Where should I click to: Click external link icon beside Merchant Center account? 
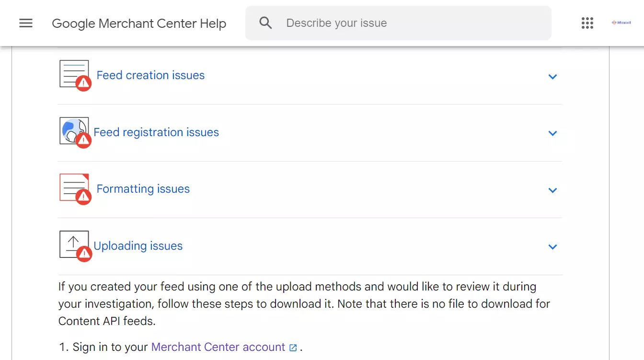tap(293, 348)
